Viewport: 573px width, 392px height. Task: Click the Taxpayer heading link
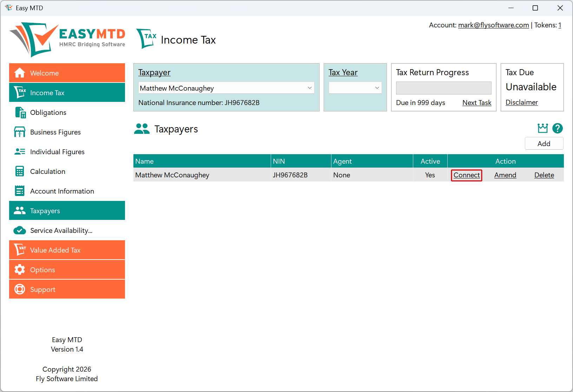[x=154, y=72]
